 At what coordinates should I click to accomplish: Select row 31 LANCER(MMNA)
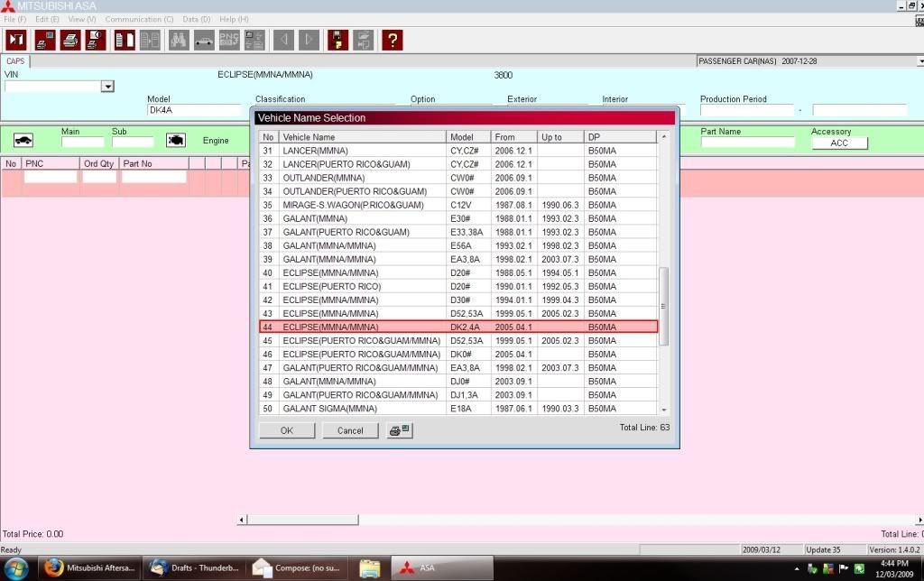tap(458, 151)
